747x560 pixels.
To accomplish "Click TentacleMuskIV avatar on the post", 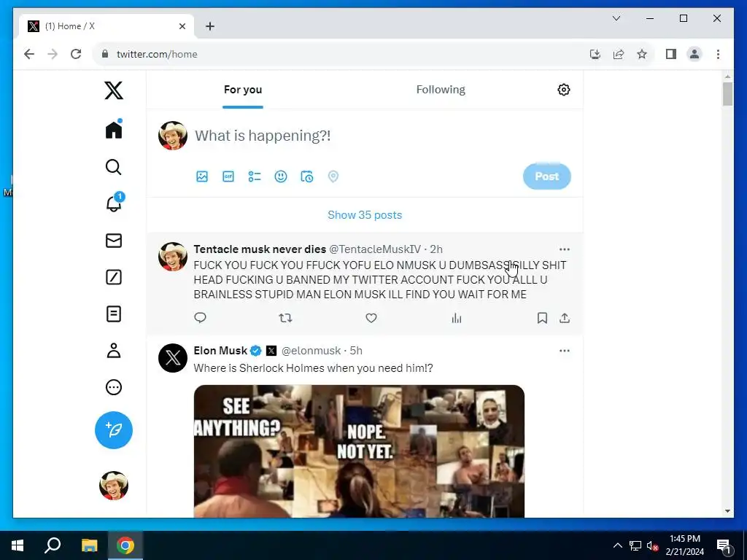I will click(172, 256).
